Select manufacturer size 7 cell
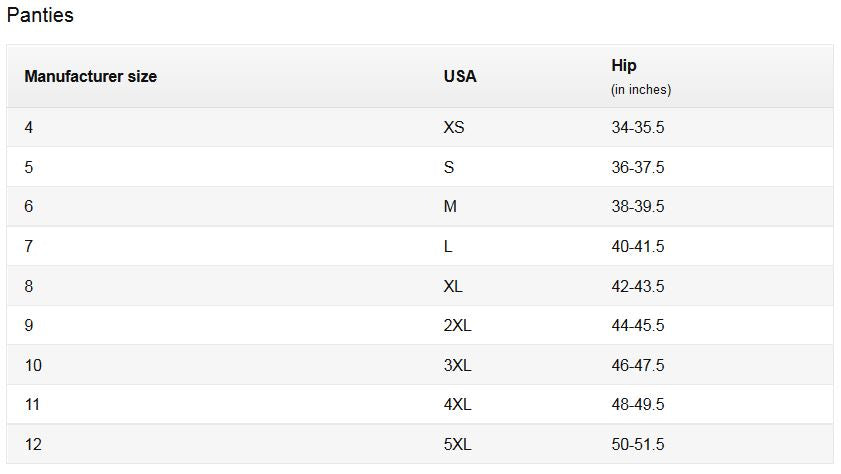 pos(29,247)
